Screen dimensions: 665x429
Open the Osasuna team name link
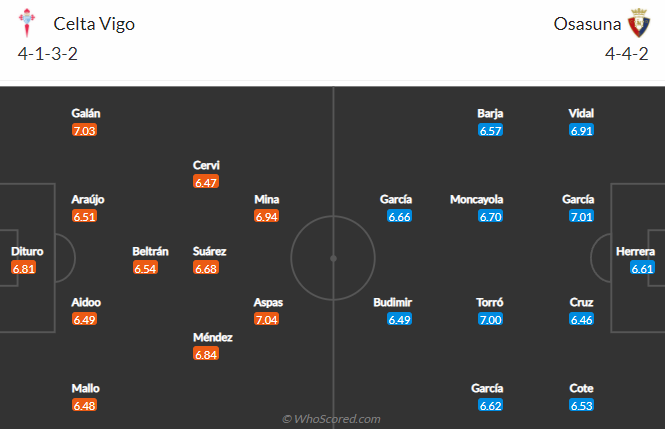pos(587,24)
